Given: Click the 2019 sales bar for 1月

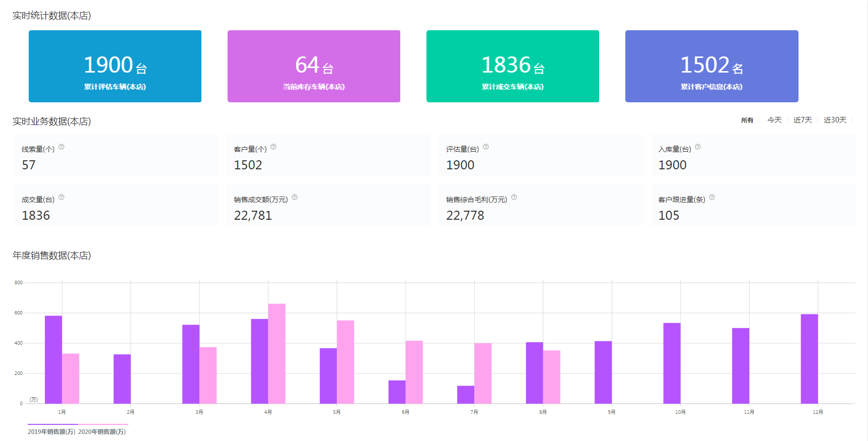Looking at the screenshot, I should [53, 360].
